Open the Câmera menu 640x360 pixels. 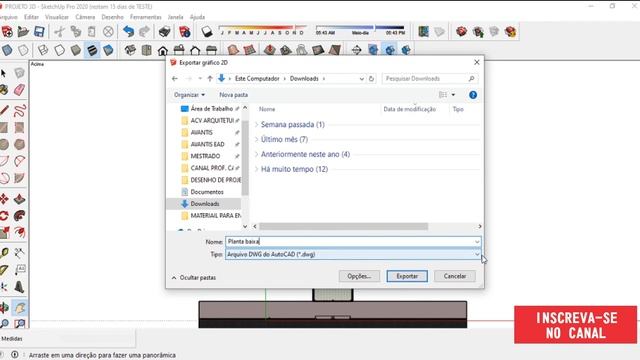(85, 17)
